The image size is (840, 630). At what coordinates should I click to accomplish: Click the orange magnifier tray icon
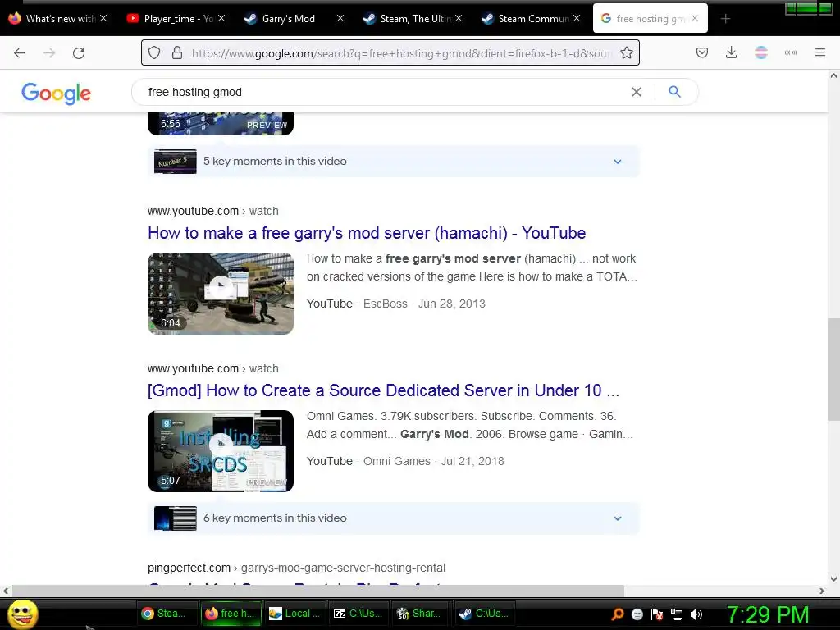tap(617, 614)
